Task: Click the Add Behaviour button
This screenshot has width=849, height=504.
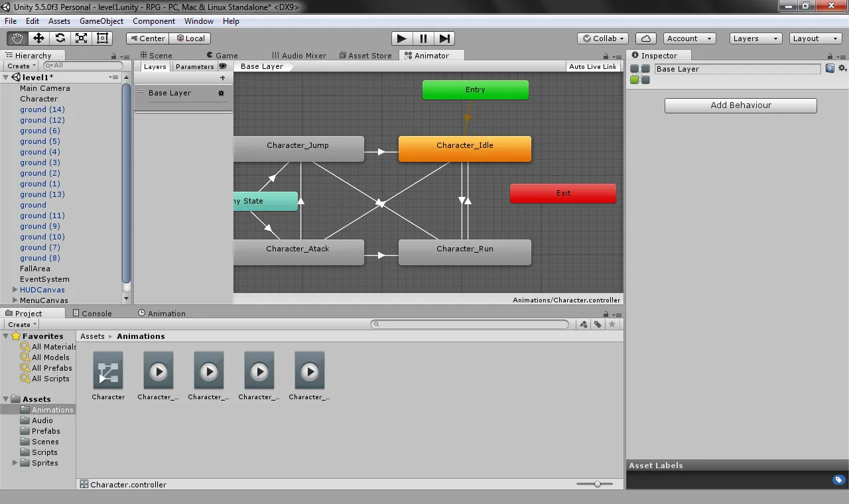Action: coord(740,105)
